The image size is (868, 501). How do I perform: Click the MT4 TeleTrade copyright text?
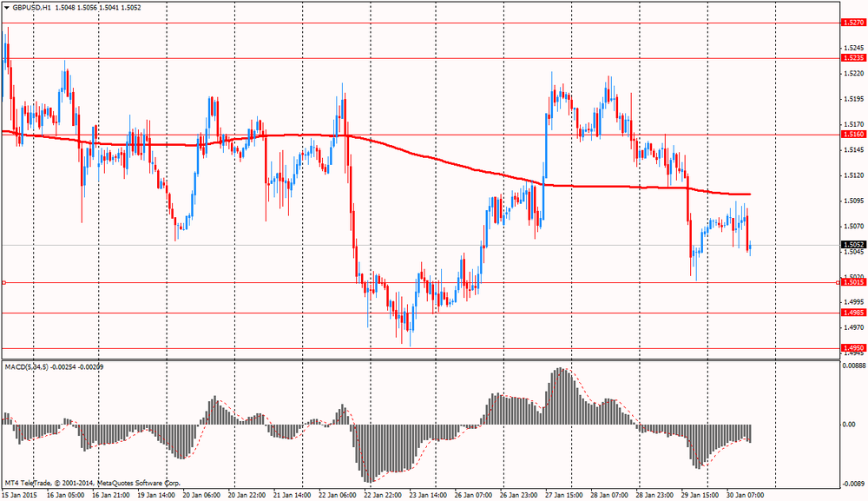(92, 482)
